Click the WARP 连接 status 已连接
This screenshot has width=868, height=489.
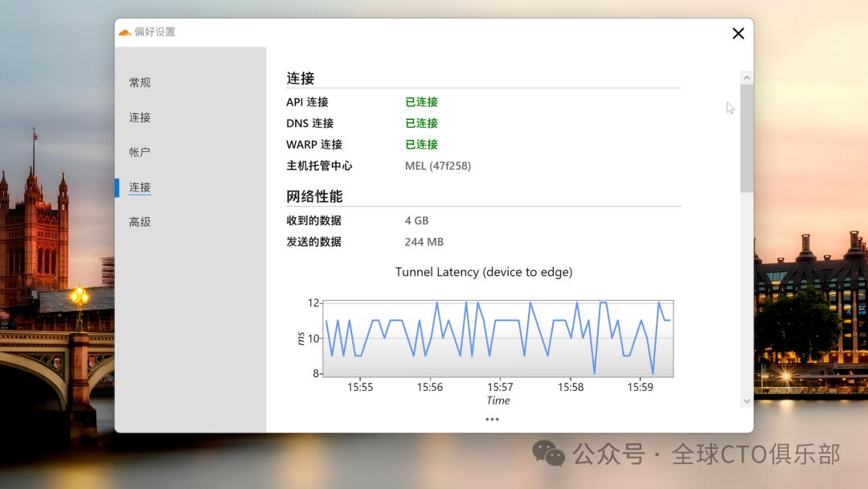(x=421, y=145)
